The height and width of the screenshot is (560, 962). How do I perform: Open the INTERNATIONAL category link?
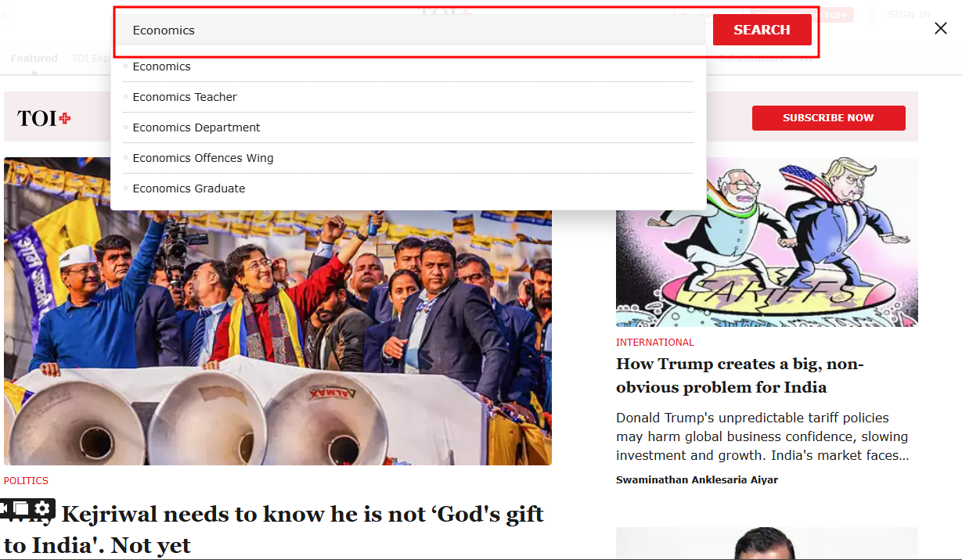point(655,343)
